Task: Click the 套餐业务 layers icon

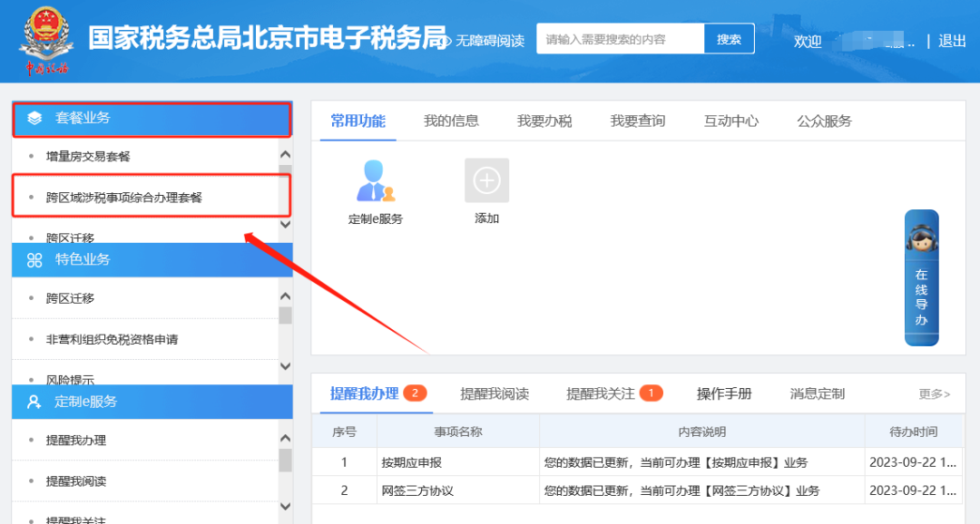Action: 34,118
